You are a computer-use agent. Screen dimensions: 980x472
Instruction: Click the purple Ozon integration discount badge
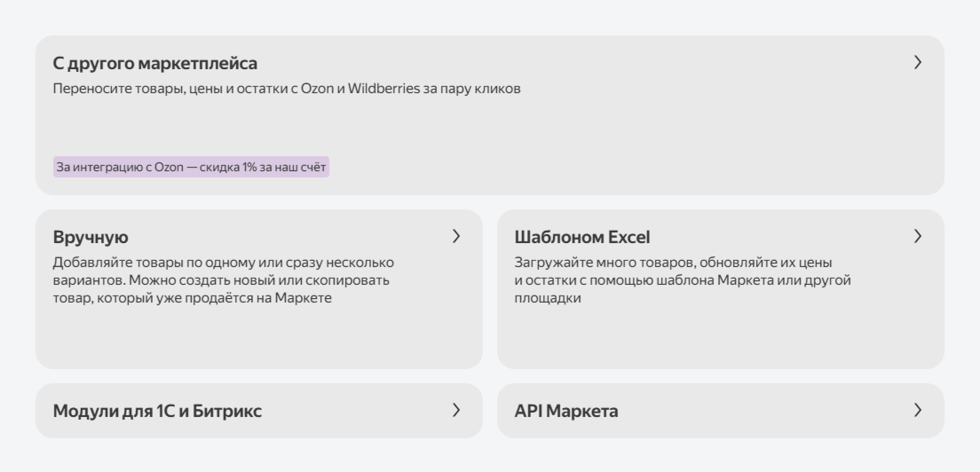point(191,167)
